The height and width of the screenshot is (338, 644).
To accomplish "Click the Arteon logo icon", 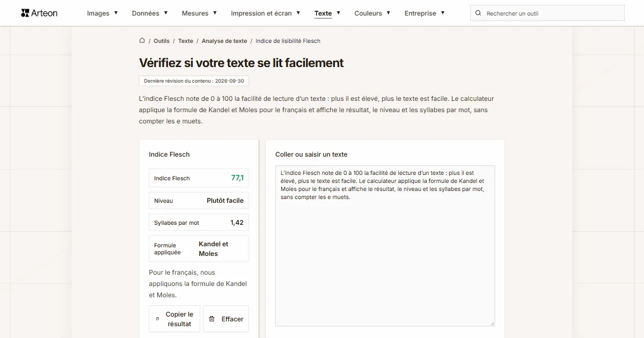I will 25,13.
